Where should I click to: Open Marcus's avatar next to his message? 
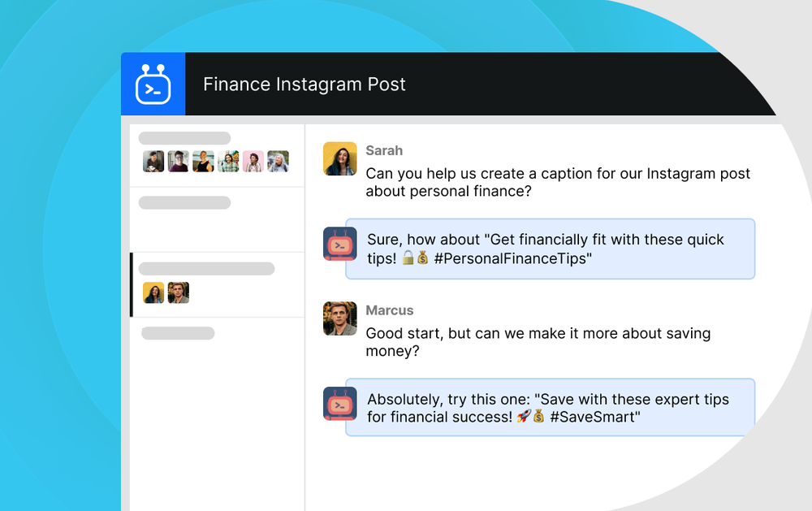tap(340, 318)
